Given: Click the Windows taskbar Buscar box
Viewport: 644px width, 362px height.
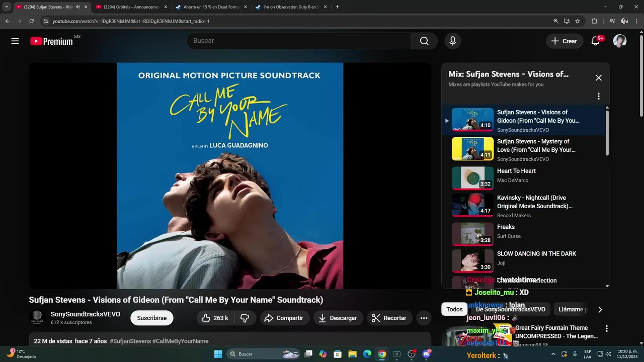Looking at the screenshot, I should (x=264, y=354).
